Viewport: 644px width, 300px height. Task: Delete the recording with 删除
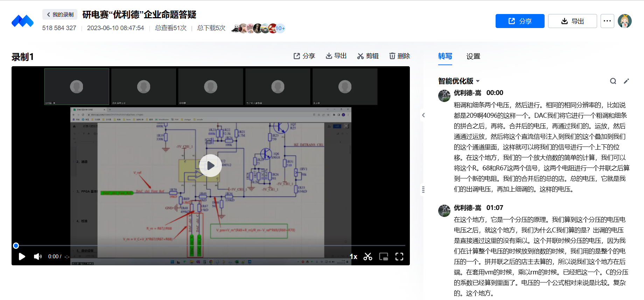click(x=400, y=56)
